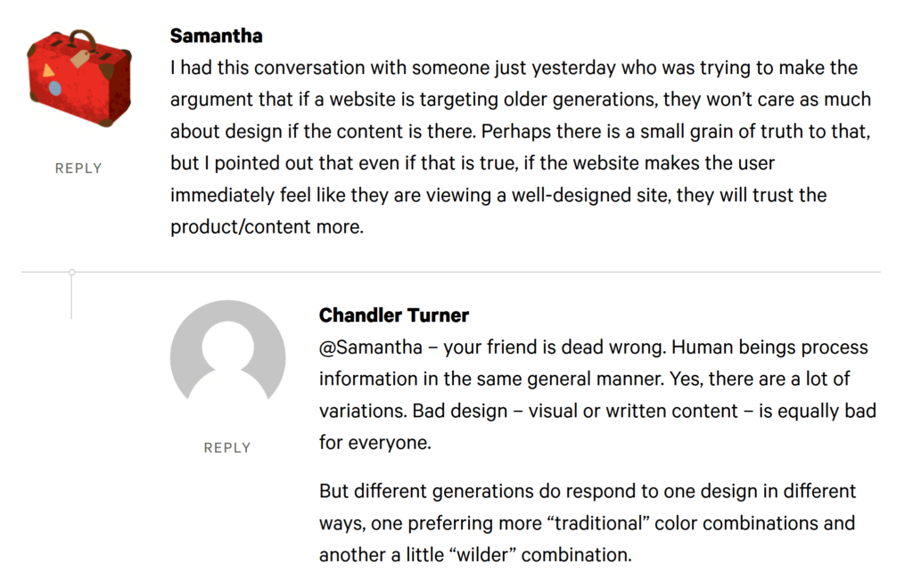
Task: Click inside Samantha's comment paragraph
Action: (517, 132)
